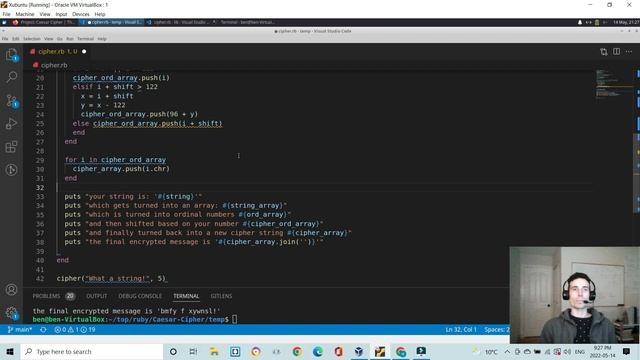Open VirtualBox cube icon in taskbar

(359, 351)
